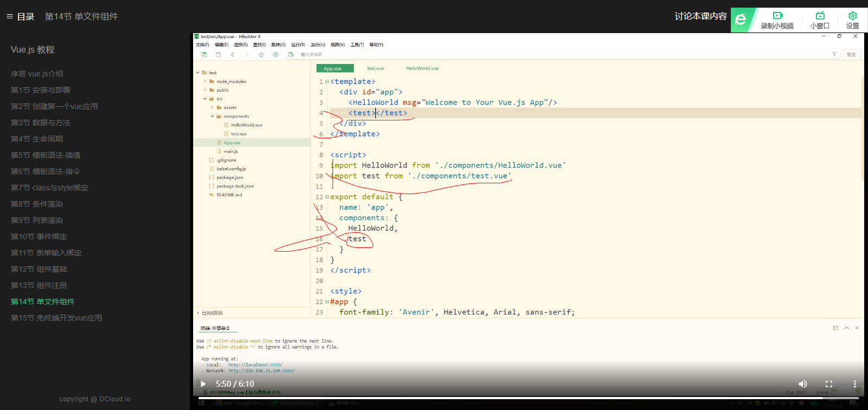Mute the video volume

[x=803, y=384]
